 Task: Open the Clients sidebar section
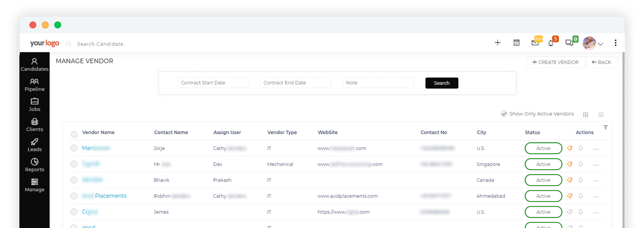pos(34,125)
